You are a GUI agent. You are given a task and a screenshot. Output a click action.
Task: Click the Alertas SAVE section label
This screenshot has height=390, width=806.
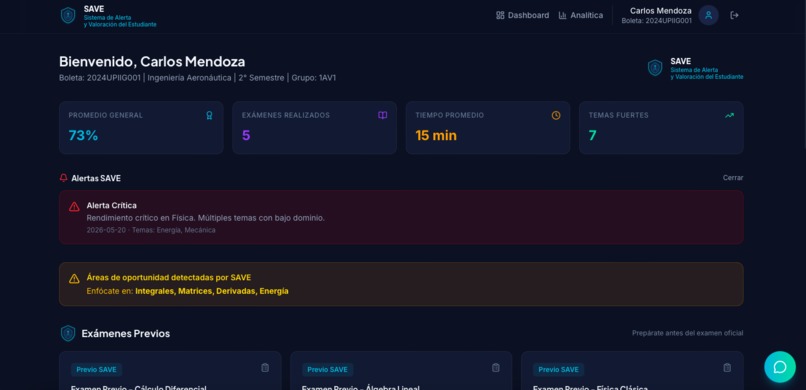(96, 178)
